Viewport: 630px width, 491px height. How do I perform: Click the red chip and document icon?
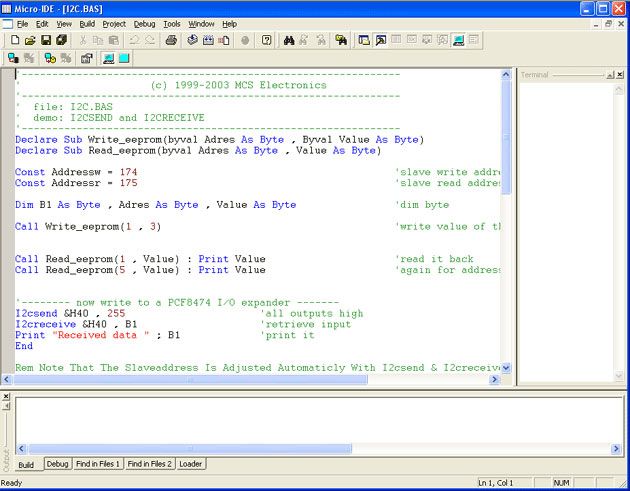(x=224, y=40)
